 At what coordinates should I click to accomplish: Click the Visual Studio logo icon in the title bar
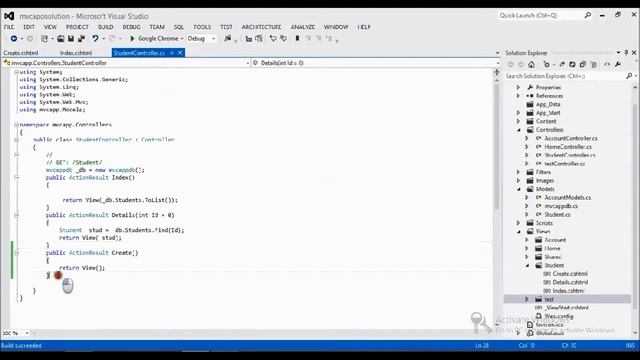pos(9,16)
